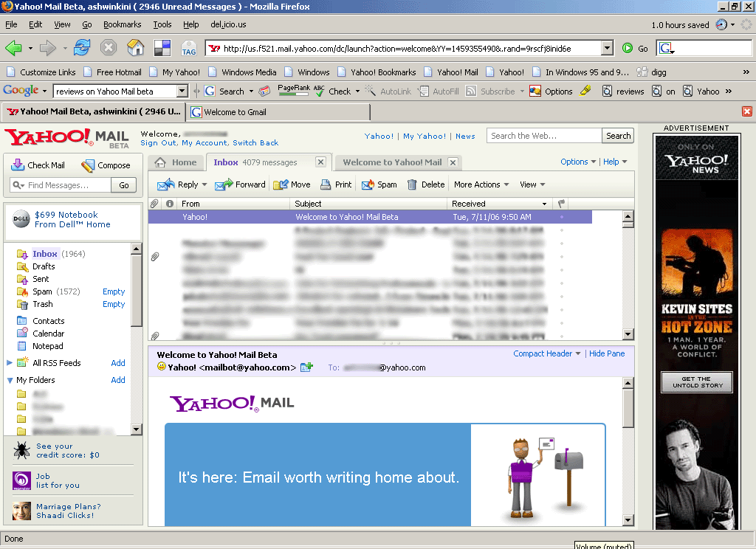Screen dimensions: 756x549
Task: Open the Tools menu
Action: (x=162, y=24)
